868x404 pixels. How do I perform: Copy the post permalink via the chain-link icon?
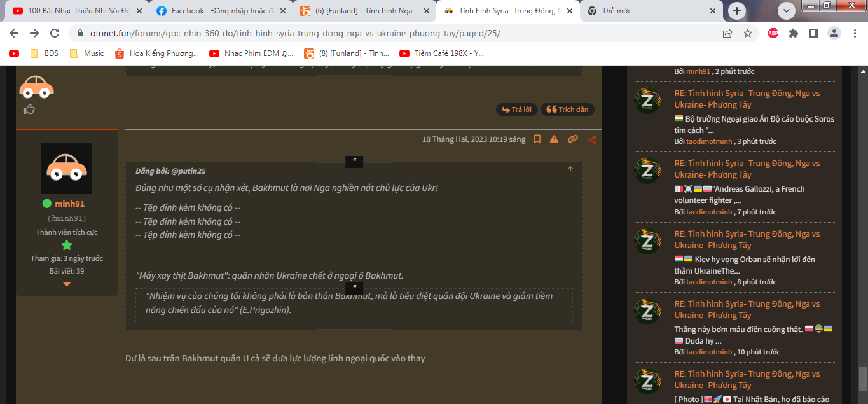pyautogui.click(x=573, y=139)
